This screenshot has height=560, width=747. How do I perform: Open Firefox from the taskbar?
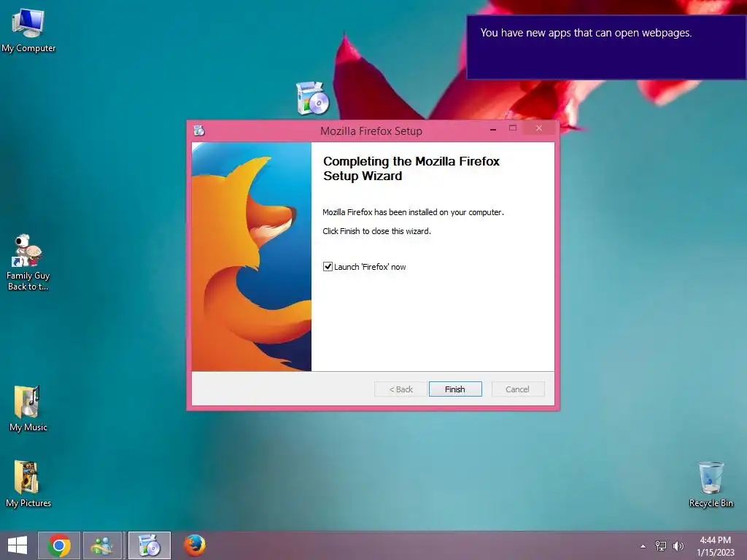pyautogui.click(x=195, y=545)
